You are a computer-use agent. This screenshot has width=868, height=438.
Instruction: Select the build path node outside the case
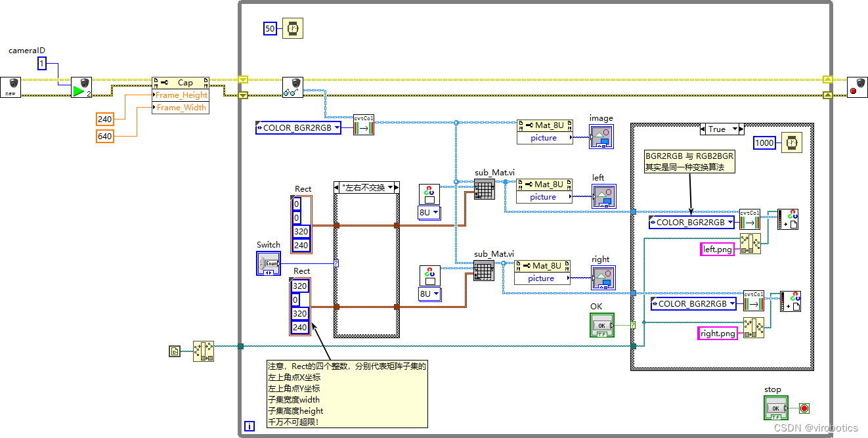point(204,351)
